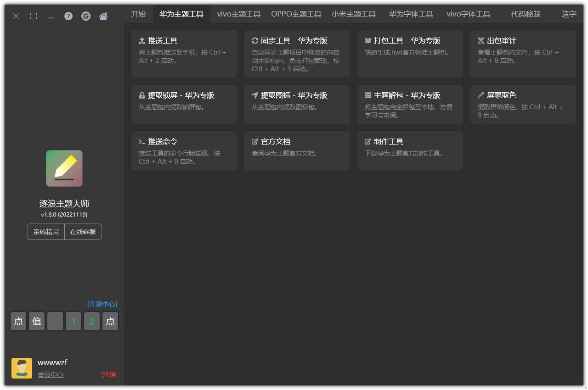Image resolution: width=588 pixels, height=390 pixels.
Task: Click the 在线客服 button
Action: coord(83,232)
